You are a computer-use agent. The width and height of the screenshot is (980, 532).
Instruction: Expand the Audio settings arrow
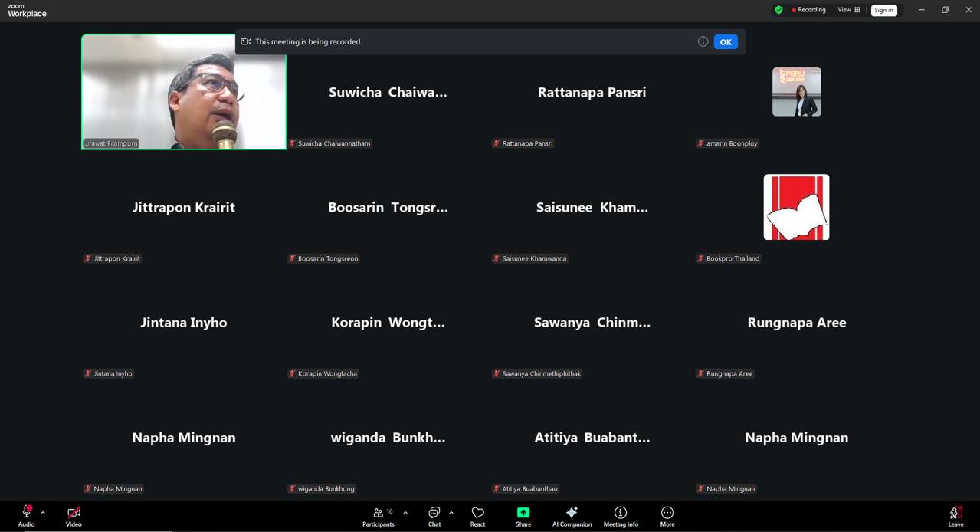coord(43,513)
